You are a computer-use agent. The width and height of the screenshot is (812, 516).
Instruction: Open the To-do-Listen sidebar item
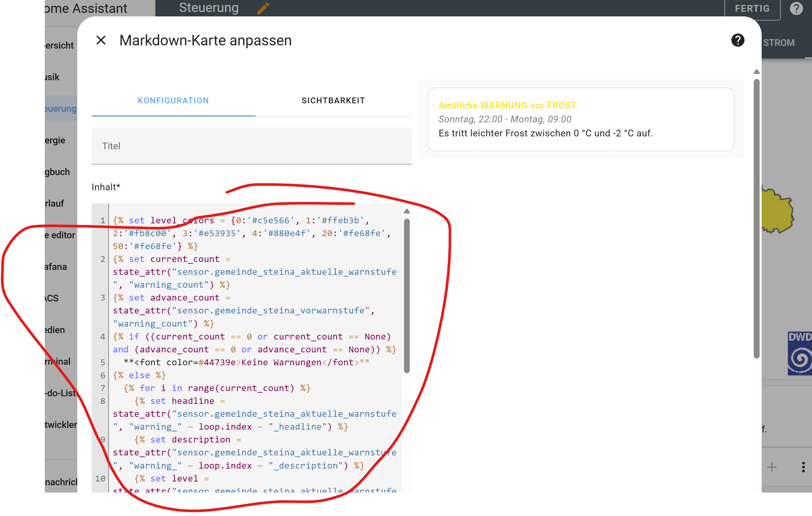(x=61, y=393)
